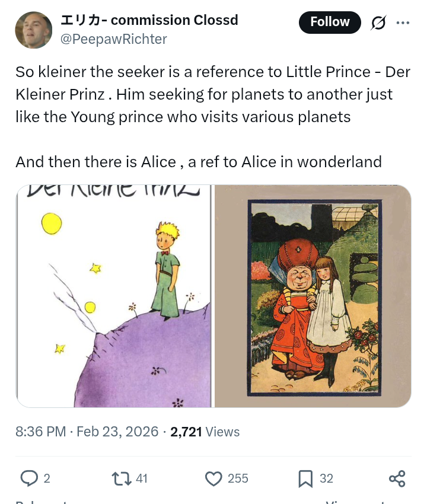Reply to the post via speech-bubble icon

[x=28, y=479]
